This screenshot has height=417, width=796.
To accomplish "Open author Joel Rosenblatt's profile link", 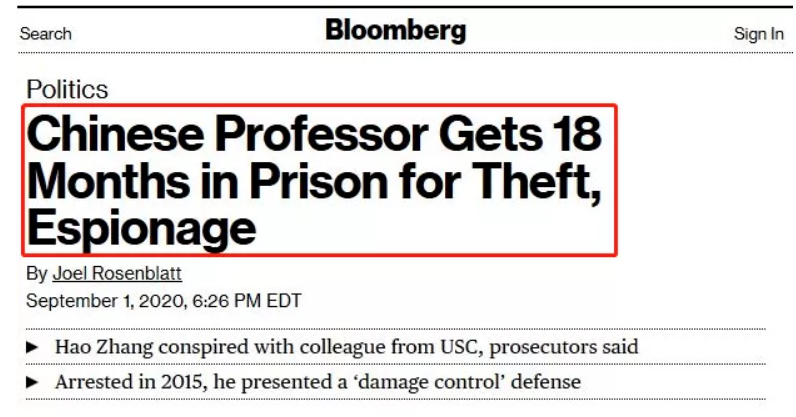I will [x=117, y=273].
